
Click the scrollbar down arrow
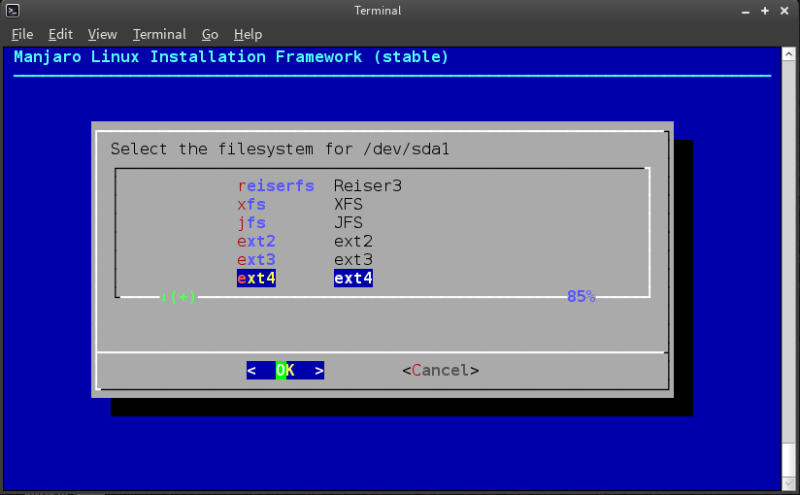(x=788, y=483)
